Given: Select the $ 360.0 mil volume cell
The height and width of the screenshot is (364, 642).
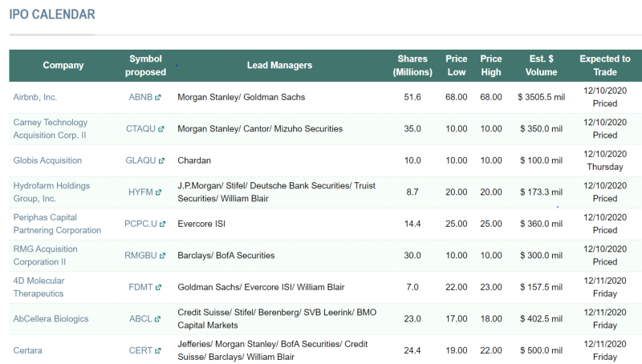Looking at the screenshot, I should click(541, 224).
